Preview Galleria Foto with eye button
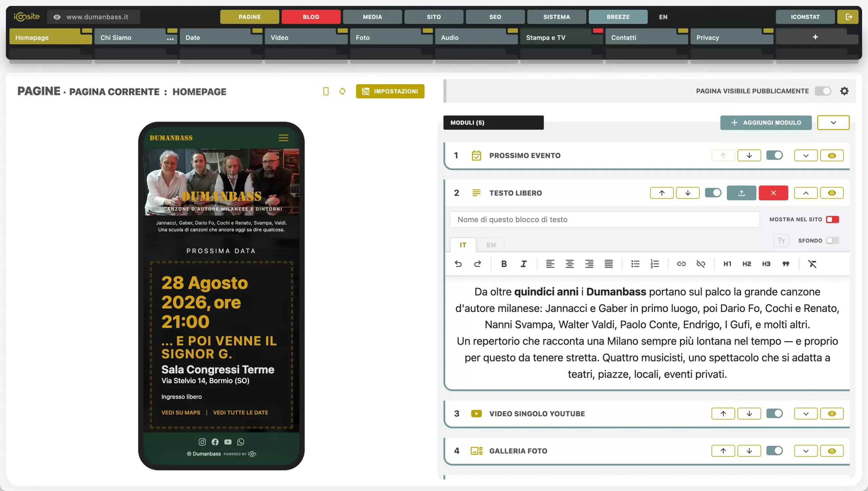Screen dimensions: 868x491 [832, 451]
